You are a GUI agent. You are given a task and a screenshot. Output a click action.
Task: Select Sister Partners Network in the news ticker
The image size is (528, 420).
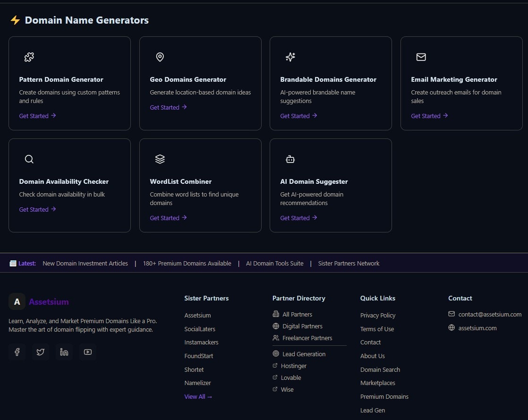(x=349, y=263)
